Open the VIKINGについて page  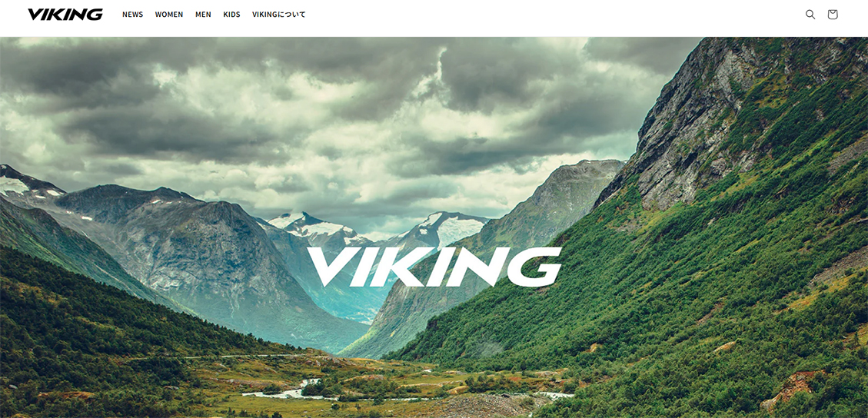[x=278, y=15]
